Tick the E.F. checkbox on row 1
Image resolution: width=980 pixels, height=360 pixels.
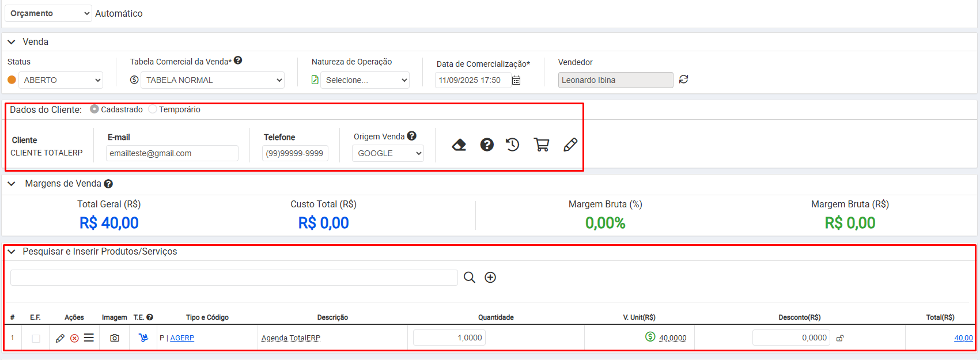point(36,338)
